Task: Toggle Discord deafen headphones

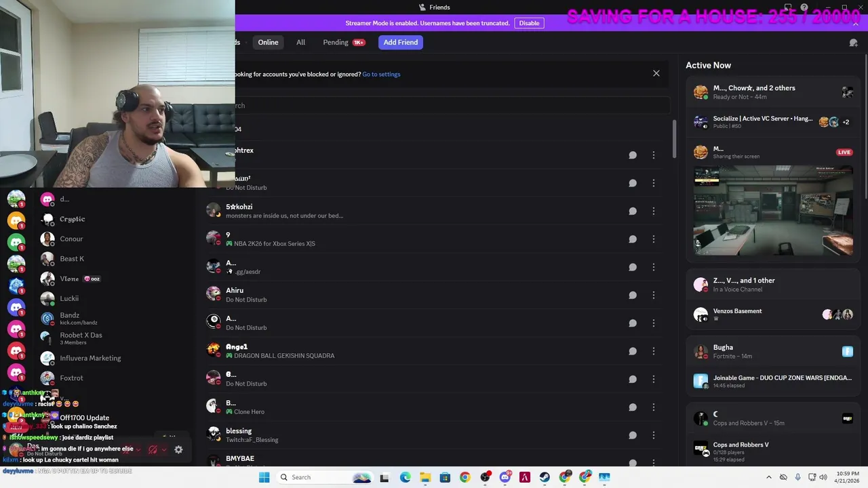Action: coord(153,449)
